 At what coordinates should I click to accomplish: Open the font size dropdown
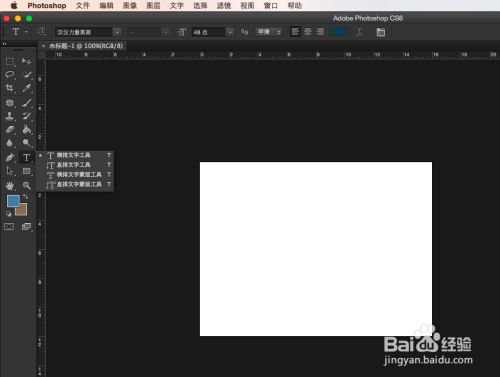pyautogui.click(x=230, y=32)
